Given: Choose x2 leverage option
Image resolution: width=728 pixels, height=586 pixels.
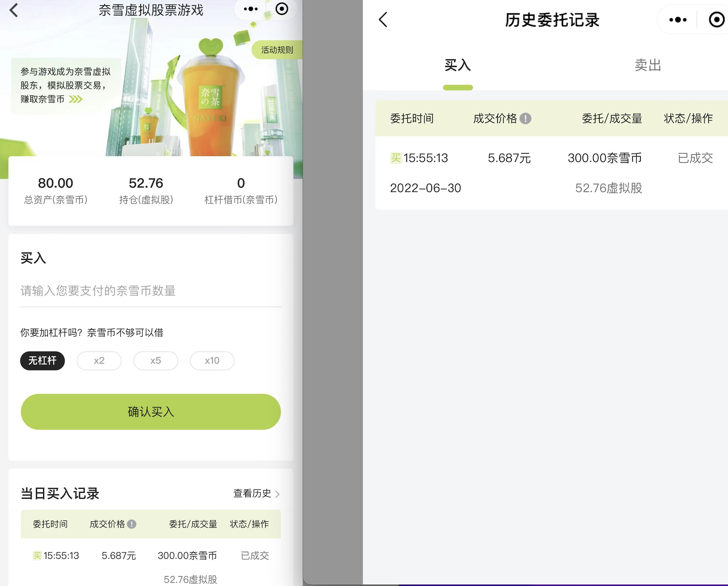Looking at the screenshot, I should tap(99, 361).
